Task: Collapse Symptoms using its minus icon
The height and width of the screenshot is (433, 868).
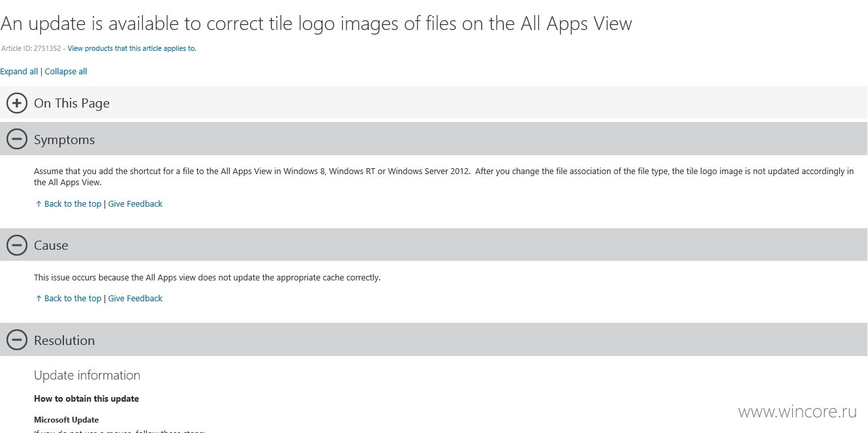Action: [x=16, y=139]
